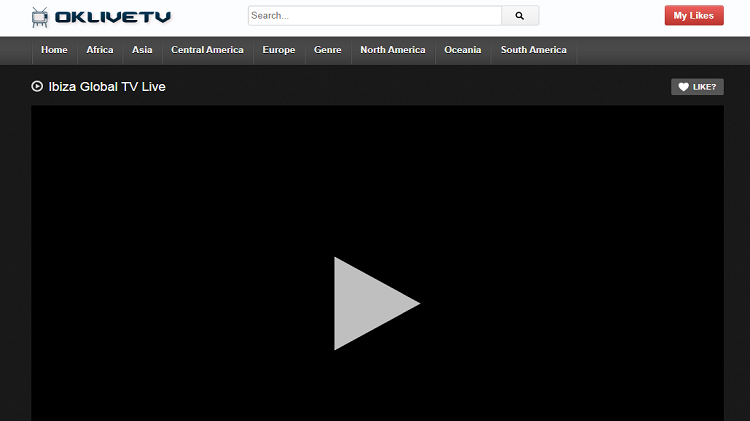Go to the Home menu item
This screenshot has height=421, width=750.
click(x=54, y=50)
